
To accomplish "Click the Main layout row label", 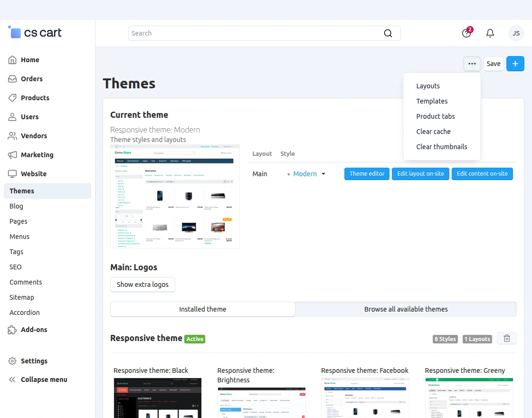I will (x=259, y=174).
